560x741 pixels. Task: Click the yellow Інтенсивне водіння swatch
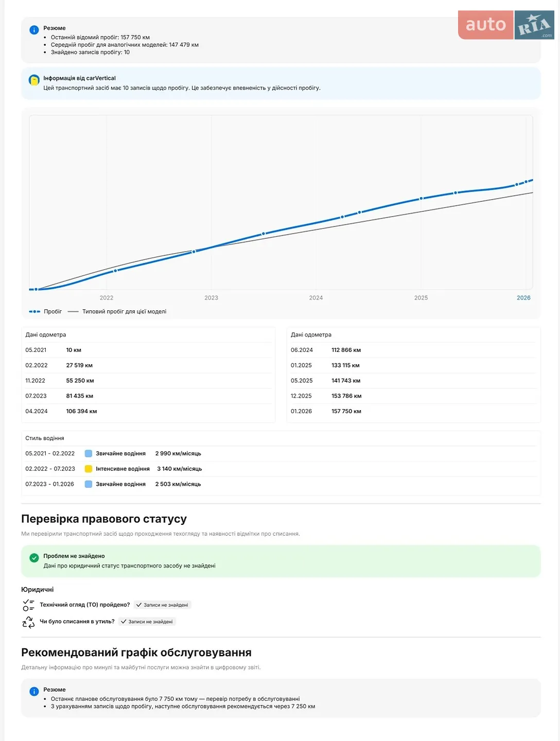(x=89, y=469)
